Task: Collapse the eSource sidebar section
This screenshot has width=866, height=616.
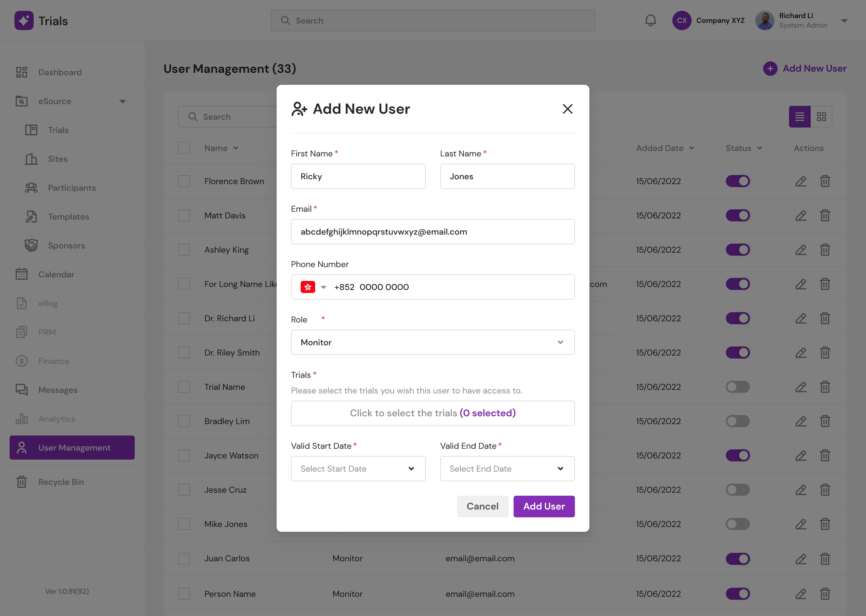Action: tap(122, 101)
